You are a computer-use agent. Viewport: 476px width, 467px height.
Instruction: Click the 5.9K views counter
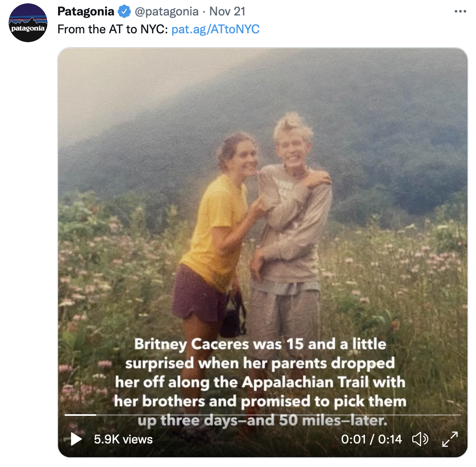coord(123,439)
